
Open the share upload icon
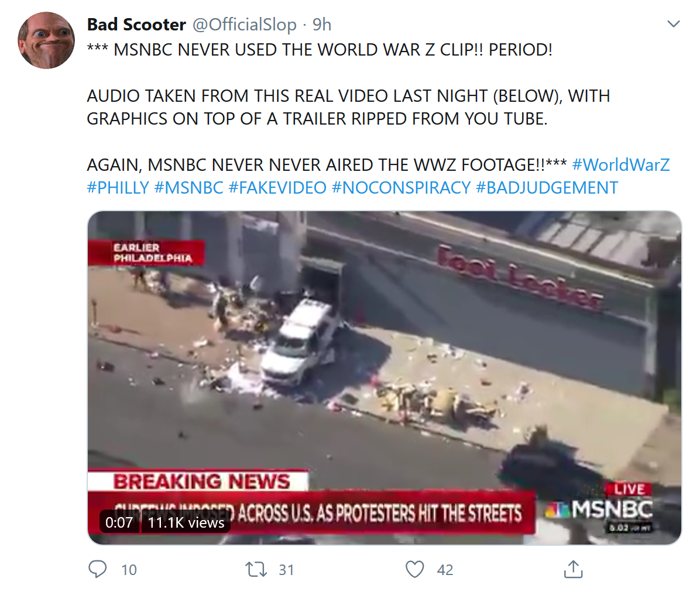[x=573, y=569]
